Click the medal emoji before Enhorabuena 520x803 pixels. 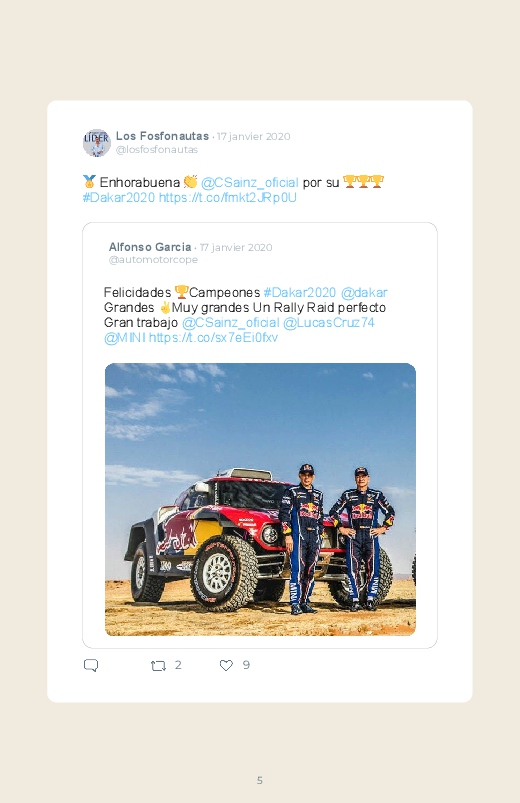tap(89, 182)
